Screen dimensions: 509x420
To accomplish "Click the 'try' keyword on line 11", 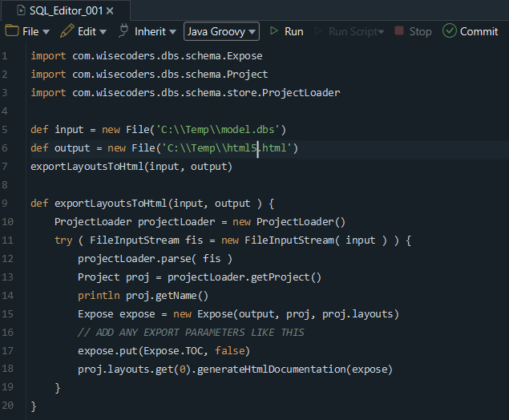I will [63, 240].
